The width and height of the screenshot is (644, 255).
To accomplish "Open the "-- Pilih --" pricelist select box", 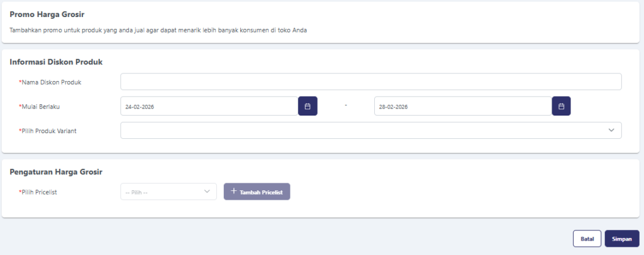I will point(162,192).
